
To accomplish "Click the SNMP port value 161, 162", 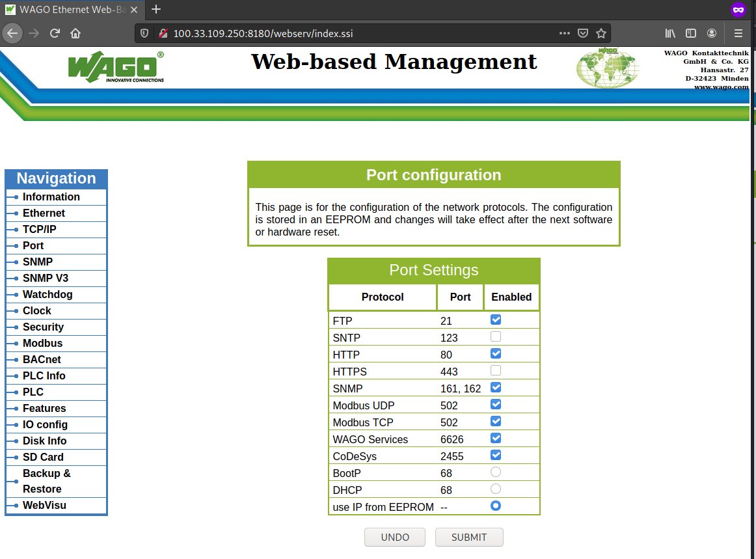I will click(461, 389).
